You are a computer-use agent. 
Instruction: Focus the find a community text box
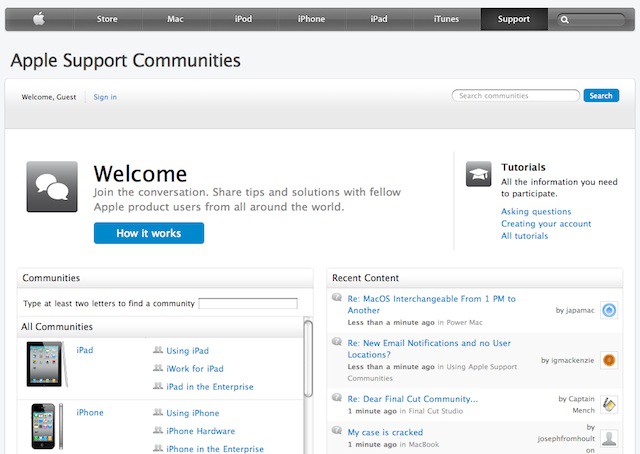248,303
